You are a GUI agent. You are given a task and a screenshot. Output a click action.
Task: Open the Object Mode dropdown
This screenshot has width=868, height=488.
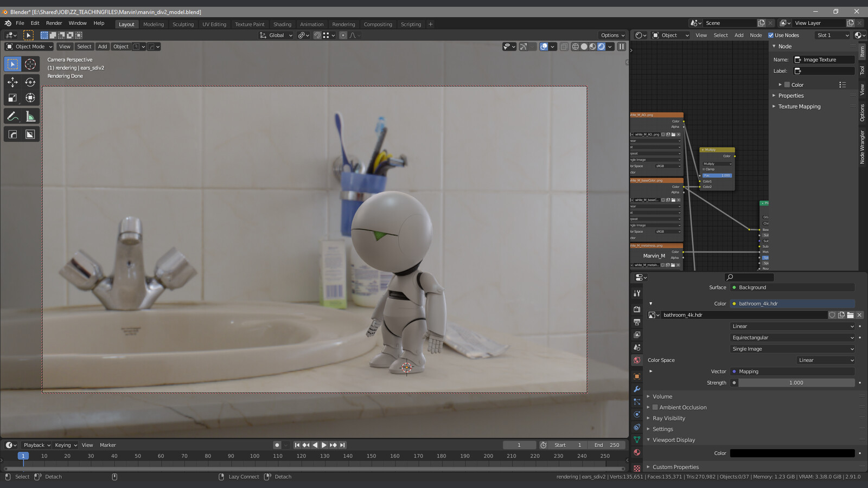click(29, 47)
